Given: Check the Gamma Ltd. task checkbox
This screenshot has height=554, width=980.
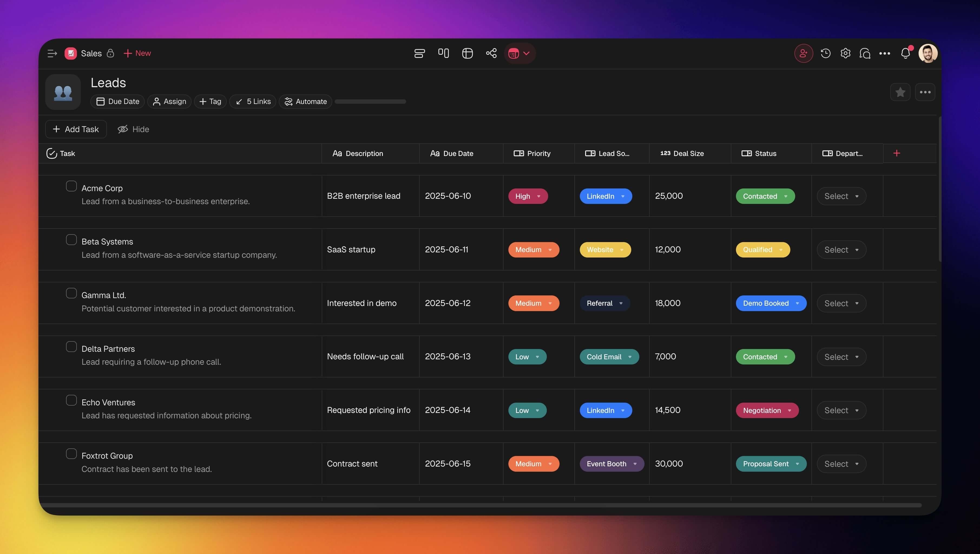Looking at the screenshot, I should coord(71,293).
